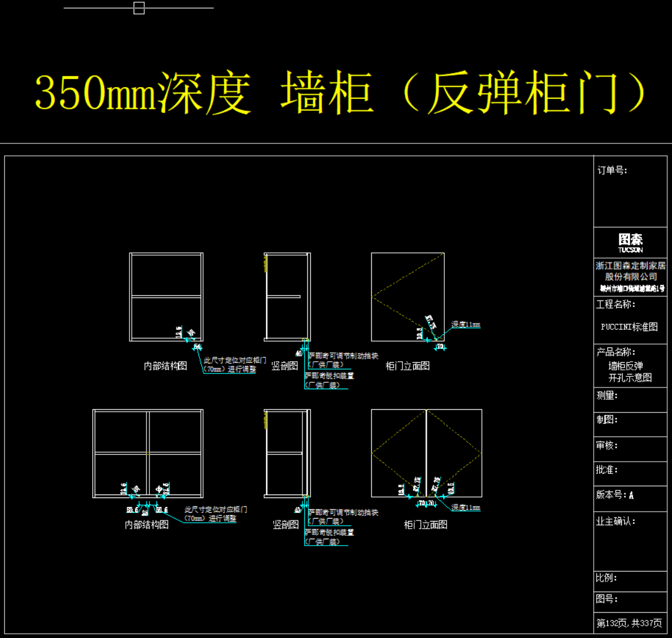
Task: Click the single-door internal structure drawing
Action: click(167, 297)
